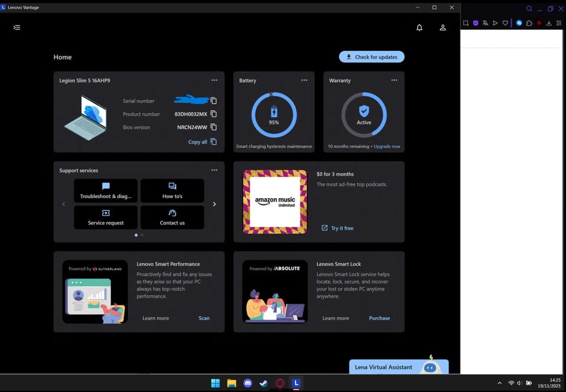Open the extensions puzzle icon in browser

point(529,23)
